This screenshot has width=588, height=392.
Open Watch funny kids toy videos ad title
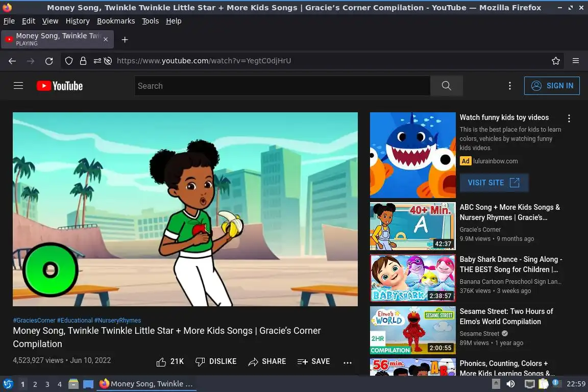tap(504, 117)
